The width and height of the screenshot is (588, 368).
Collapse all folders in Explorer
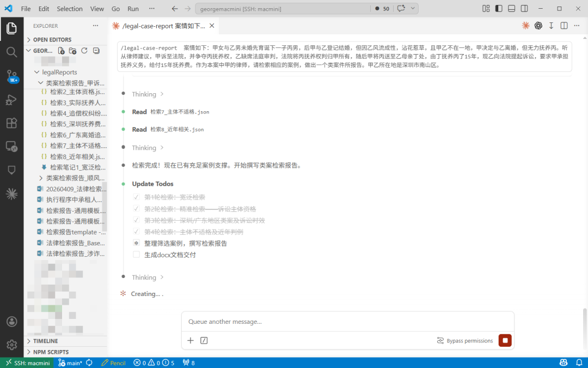[x=96, y=51]
